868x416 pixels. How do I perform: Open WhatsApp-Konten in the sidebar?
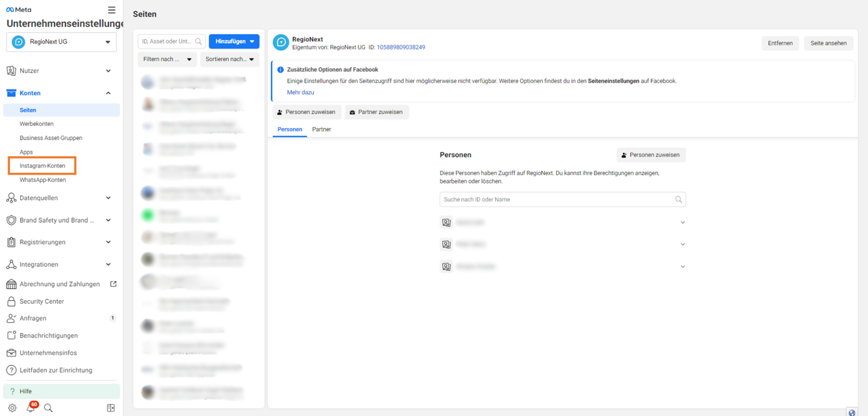click(x=43, y=180)
